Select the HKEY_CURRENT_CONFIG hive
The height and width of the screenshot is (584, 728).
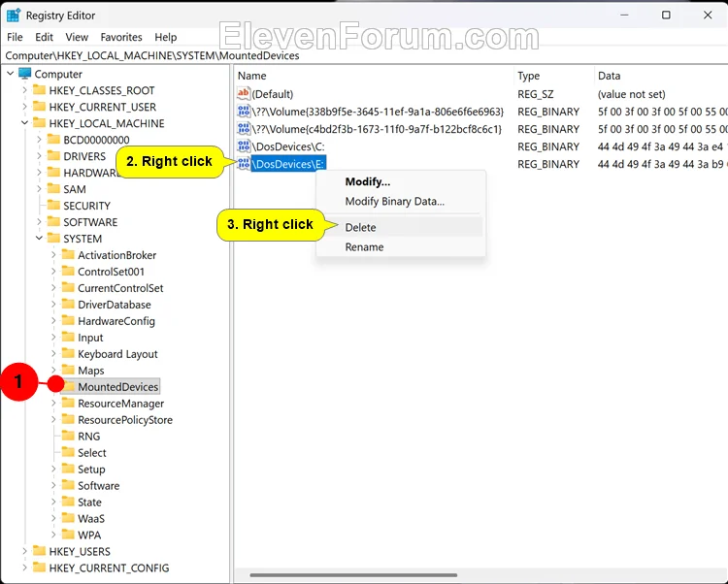coord(109,568)
